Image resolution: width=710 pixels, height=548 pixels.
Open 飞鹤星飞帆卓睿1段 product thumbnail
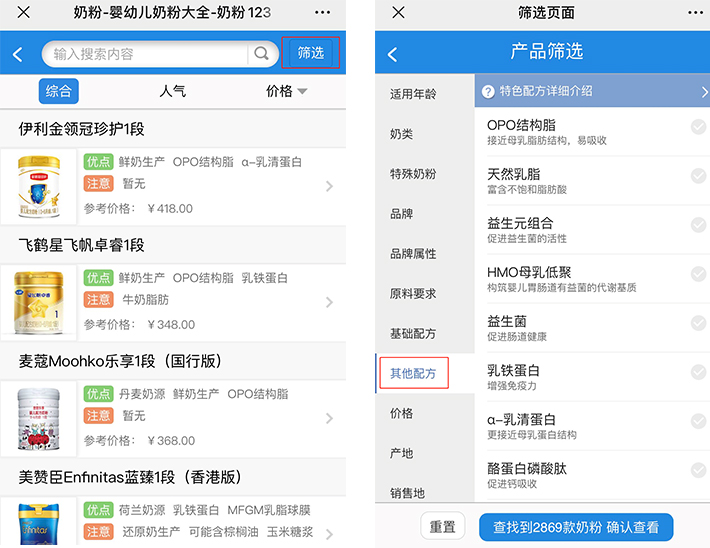(x=39, y=300)
